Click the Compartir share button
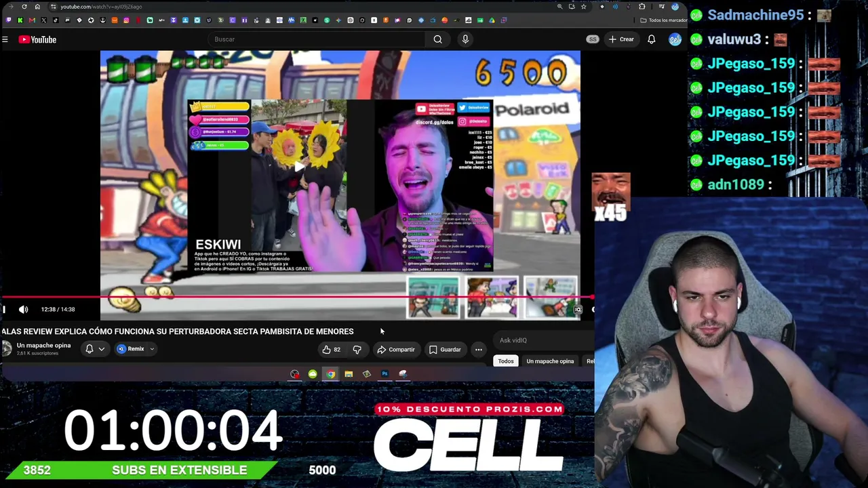Viewport: 868px width, 488px height. (396, 350)
